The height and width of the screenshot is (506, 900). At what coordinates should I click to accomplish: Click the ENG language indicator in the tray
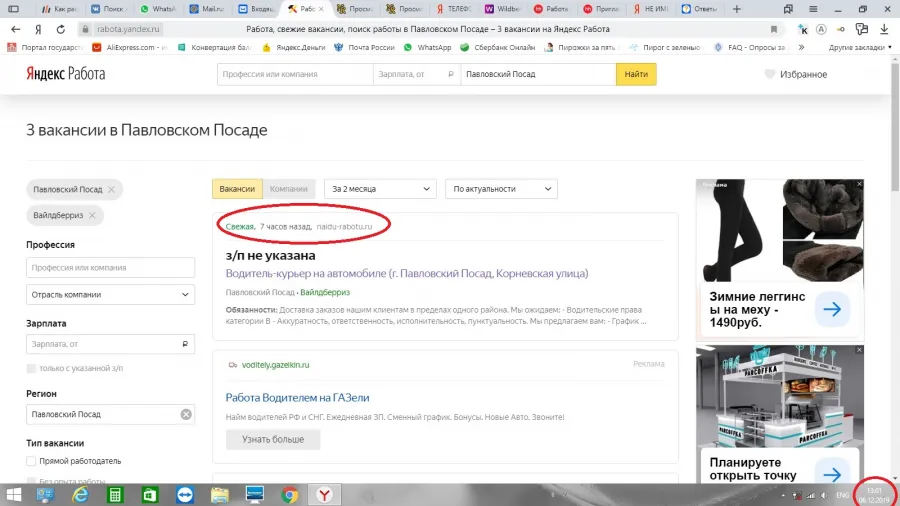coord(843,495)
